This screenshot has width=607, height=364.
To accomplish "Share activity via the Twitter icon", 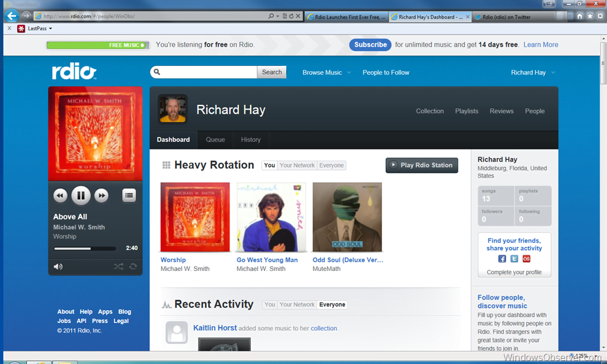I will coord(514,258).
